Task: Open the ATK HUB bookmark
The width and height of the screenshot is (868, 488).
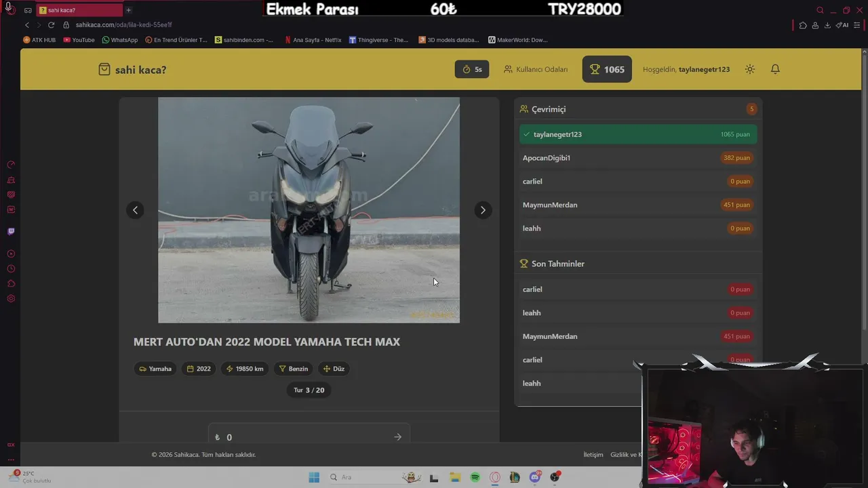Action: click(x=39, y=40)
